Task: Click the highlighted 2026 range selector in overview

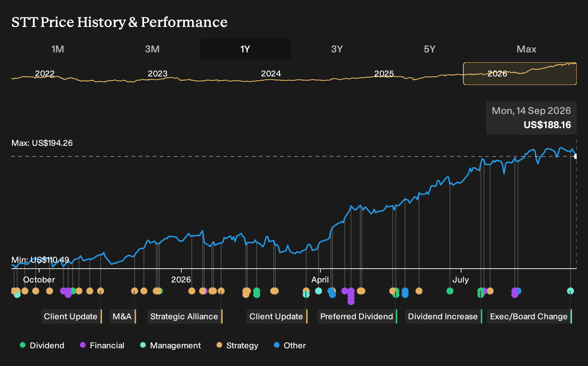Action: 520,74
